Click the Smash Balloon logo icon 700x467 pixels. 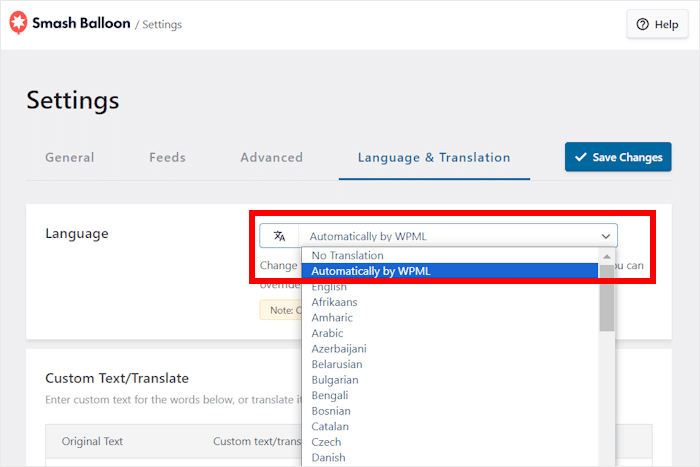click(18, 23)
